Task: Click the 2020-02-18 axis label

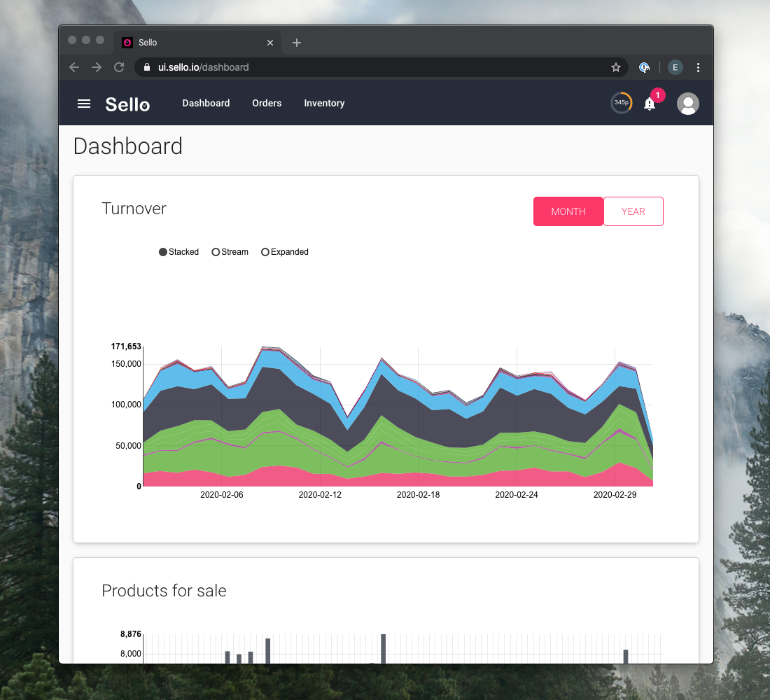Action: click(x=419, y=495)
